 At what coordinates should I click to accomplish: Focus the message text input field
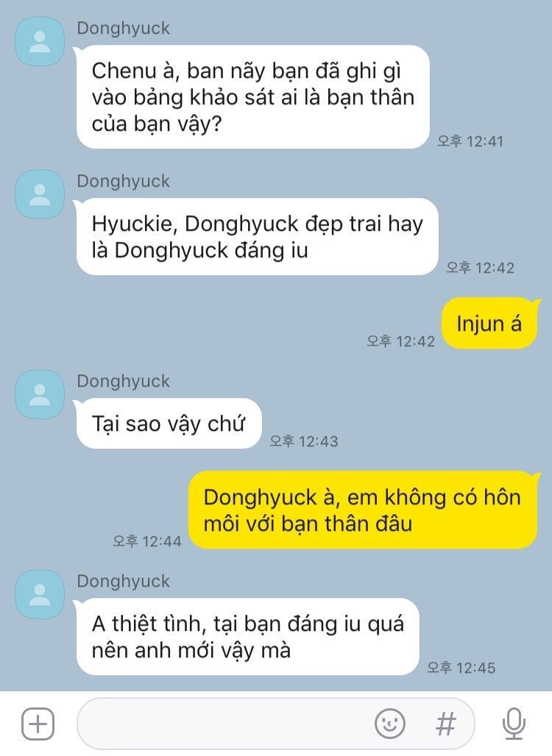[275, 723]
